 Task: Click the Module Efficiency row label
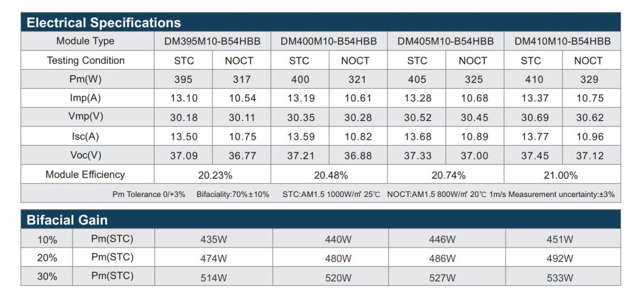point(86,174)
